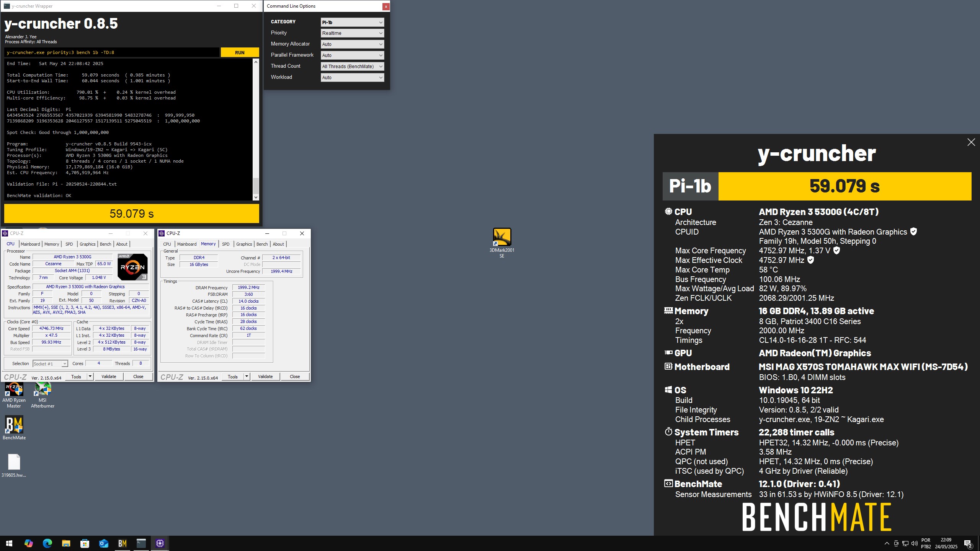The height and width of the screenshot is (551, 980).
Task: Open Outlook from the taskbar
Action: pyautogui.click(x=103, y=543)
